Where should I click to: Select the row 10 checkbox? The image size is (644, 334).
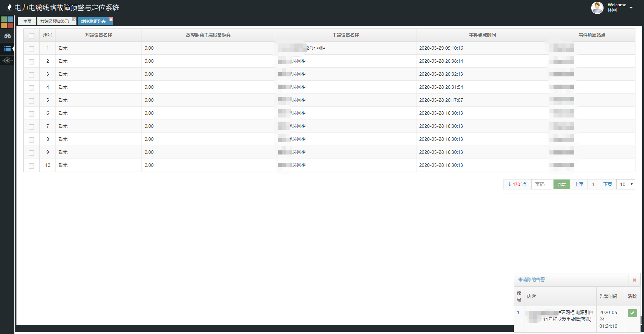[32, 166]
